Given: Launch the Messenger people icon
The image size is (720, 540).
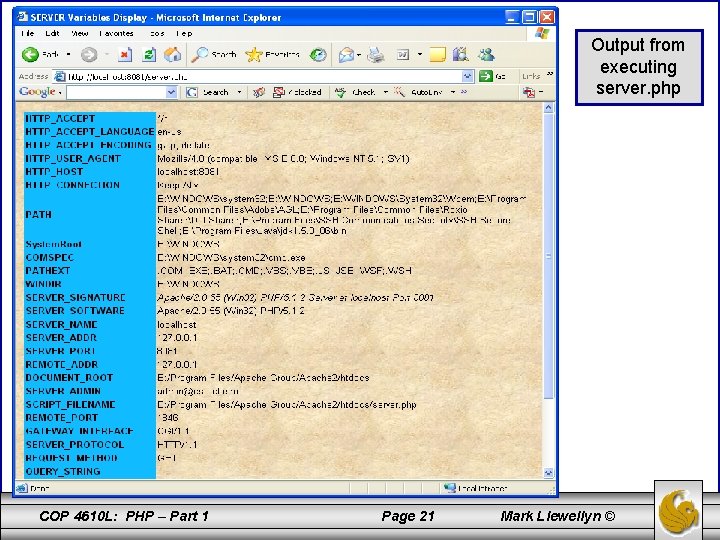Looking at the screenshot, I should [486, 55].
